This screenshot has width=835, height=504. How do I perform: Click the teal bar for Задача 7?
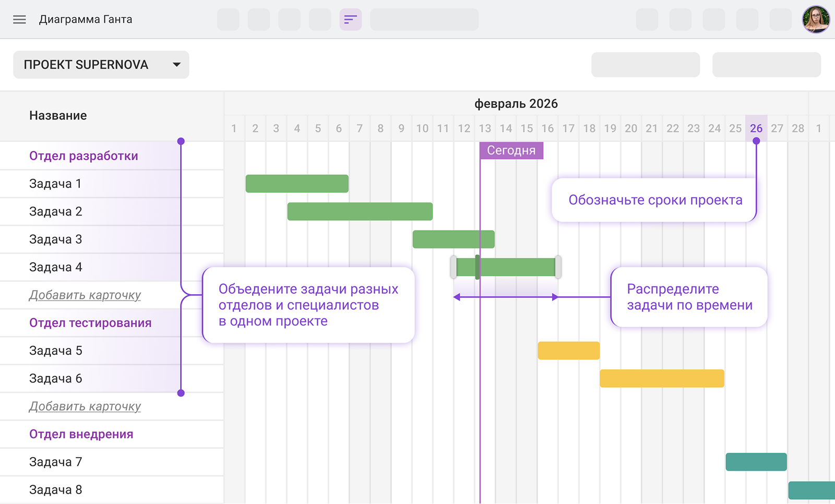click(x=756, y=462)
